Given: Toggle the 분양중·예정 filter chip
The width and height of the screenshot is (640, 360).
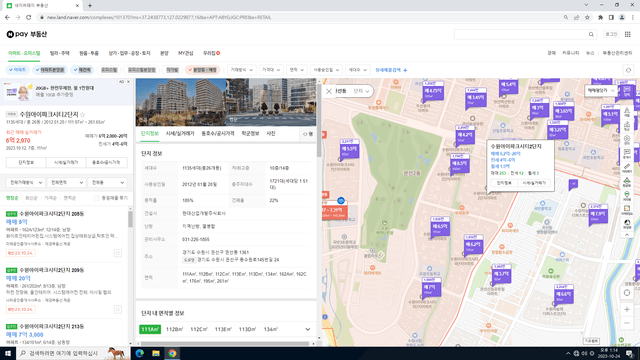Looking at the screenshot, I should (202, 70).
